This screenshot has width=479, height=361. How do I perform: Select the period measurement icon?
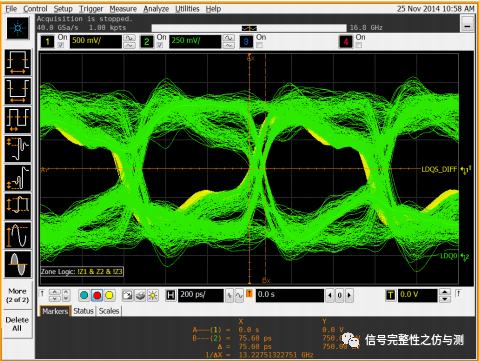click(18, 120)
